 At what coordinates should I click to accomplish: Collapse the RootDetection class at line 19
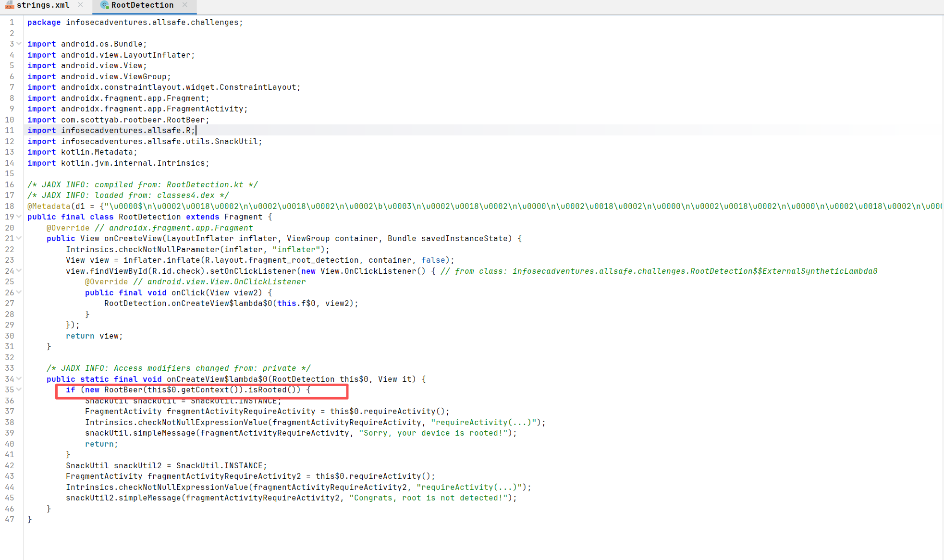19,217
